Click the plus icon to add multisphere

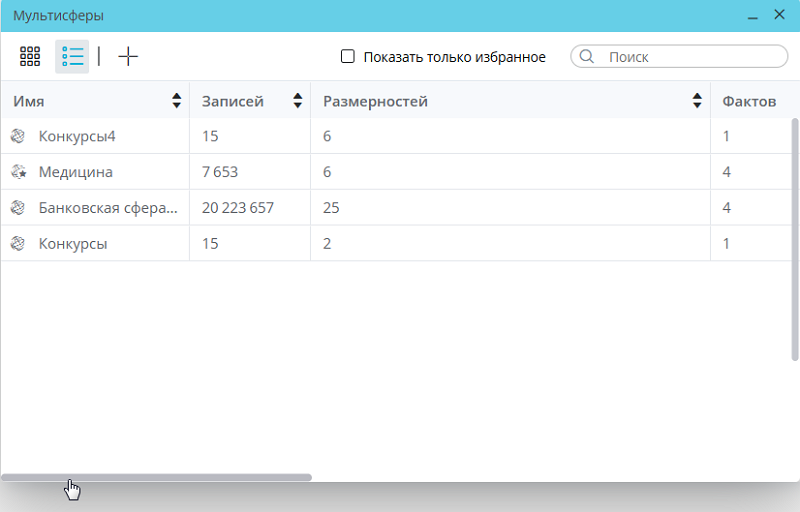[128, 57]
